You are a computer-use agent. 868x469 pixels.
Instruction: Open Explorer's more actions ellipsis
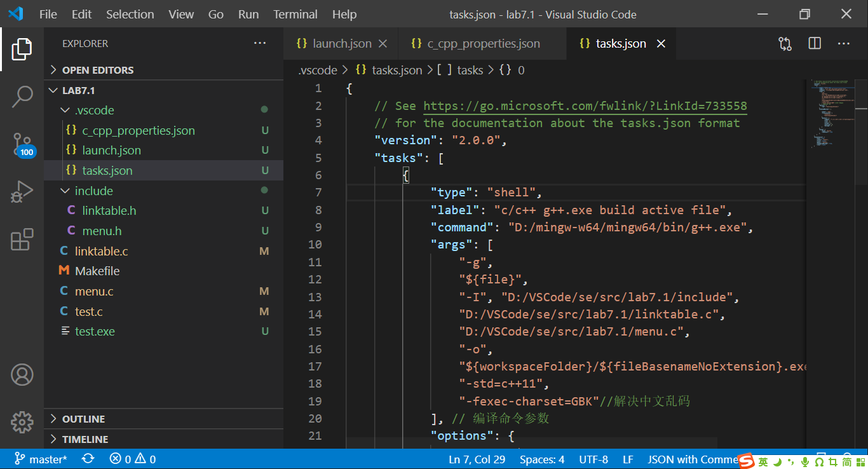[260, 43]
